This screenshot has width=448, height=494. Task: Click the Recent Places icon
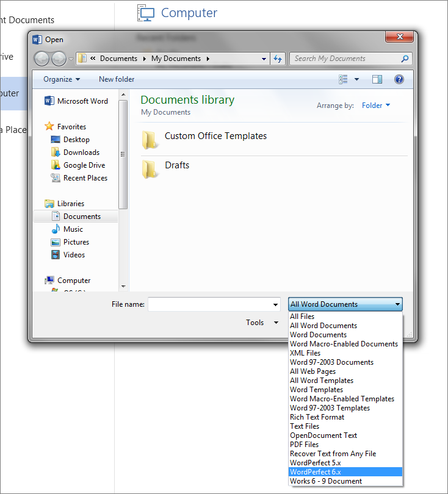(56, 178)
